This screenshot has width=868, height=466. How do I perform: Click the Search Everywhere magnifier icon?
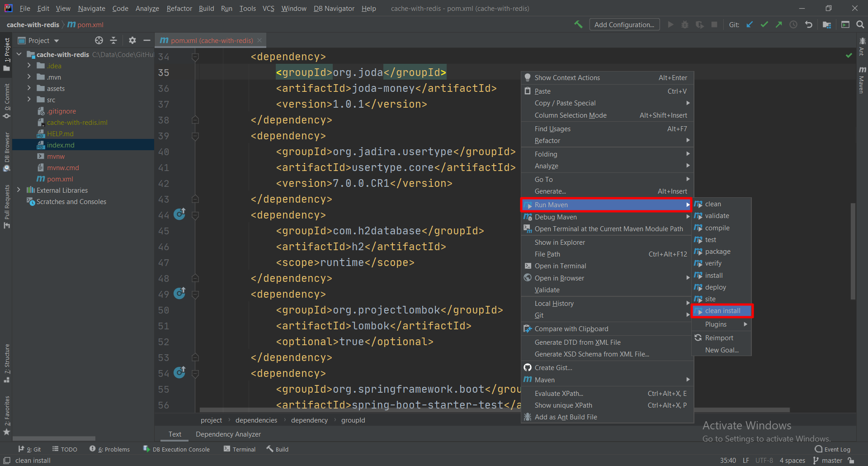[860, 24]
